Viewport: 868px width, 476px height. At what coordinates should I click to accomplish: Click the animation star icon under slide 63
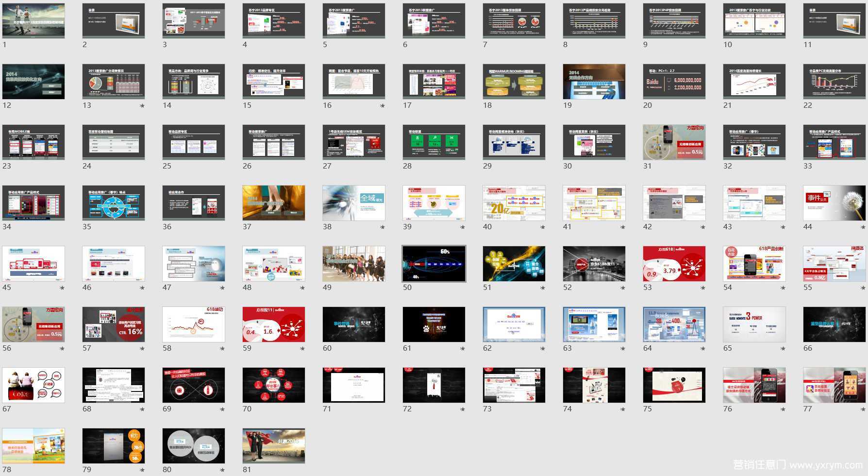coord(623,349)
